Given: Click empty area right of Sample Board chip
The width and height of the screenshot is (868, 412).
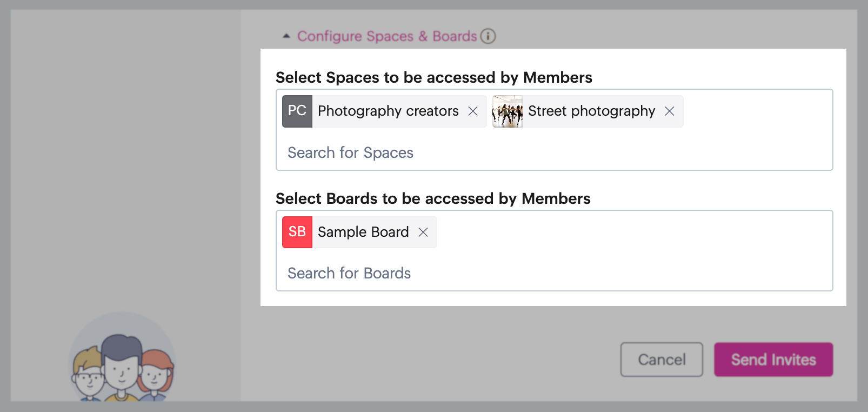Looking at the screenshot, I should point(622,232).
